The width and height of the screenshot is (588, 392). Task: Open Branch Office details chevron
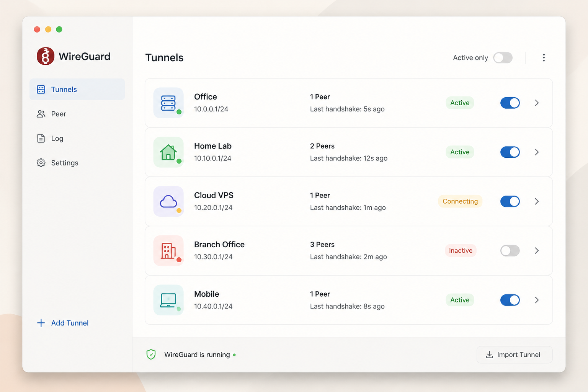tap(537, 251)
